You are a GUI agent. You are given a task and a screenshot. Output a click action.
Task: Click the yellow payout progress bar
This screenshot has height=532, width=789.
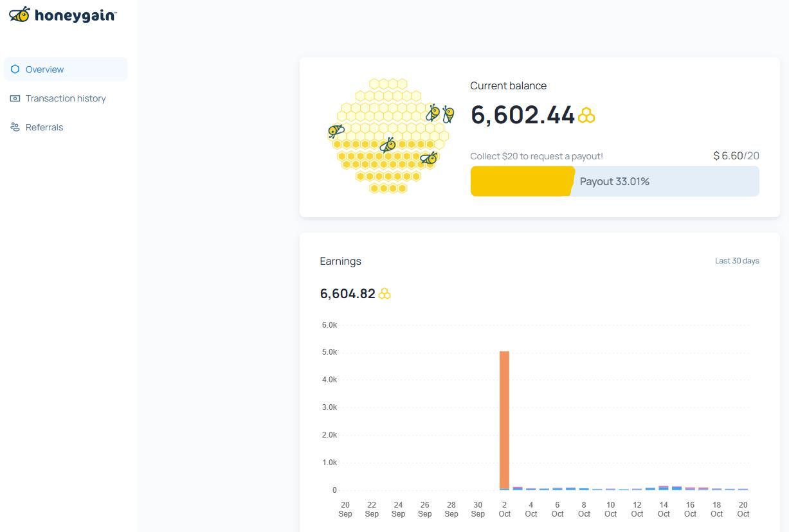[521, 181]
